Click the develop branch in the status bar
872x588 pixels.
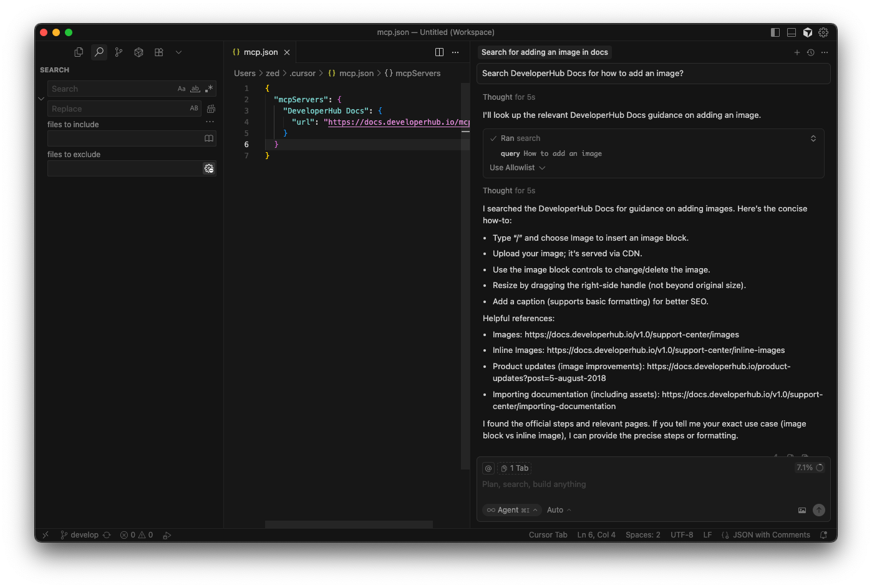84,535
